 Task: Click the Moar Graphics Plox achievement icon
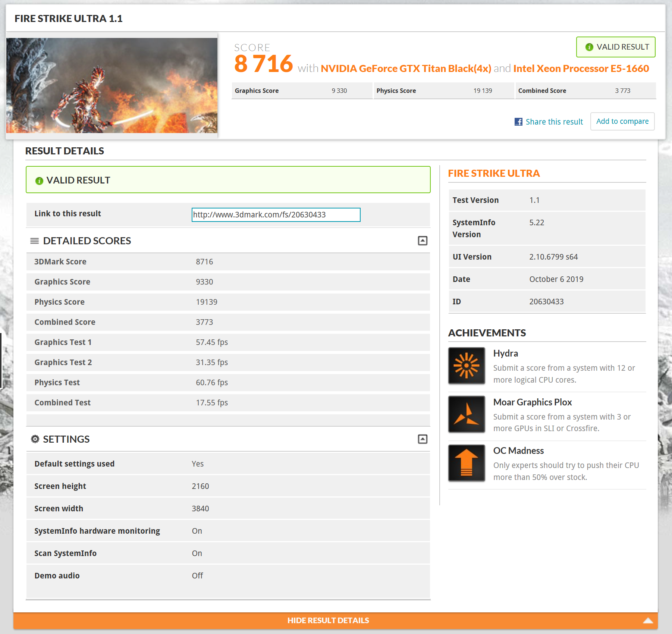467,414
